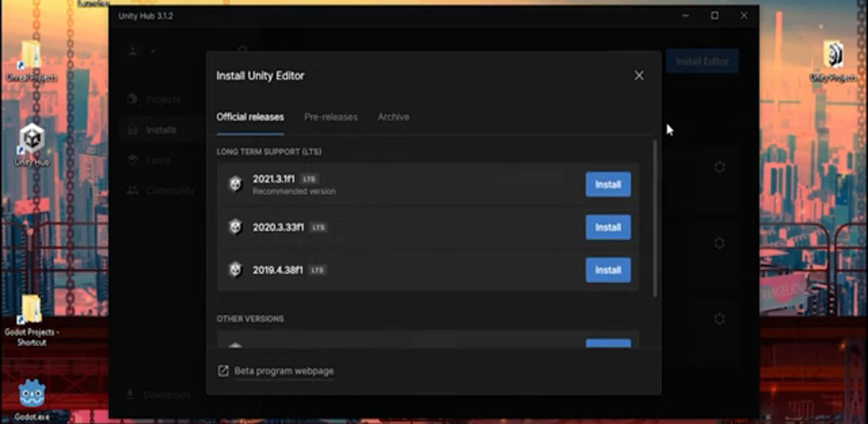Click the LTS badge beside 2019.4.38f1
Viewport: 868px width, 424px height.
(x=317, y=271)
